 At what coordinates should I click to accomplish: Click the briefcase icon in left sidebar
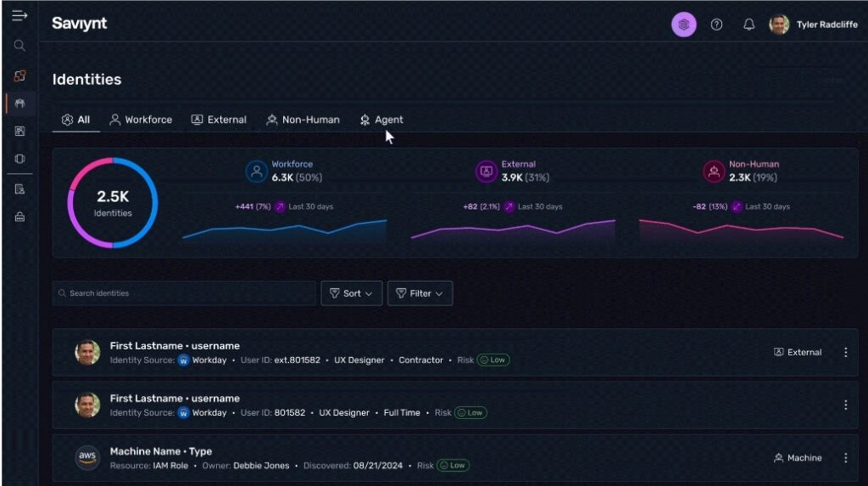(x=19, y=217)
